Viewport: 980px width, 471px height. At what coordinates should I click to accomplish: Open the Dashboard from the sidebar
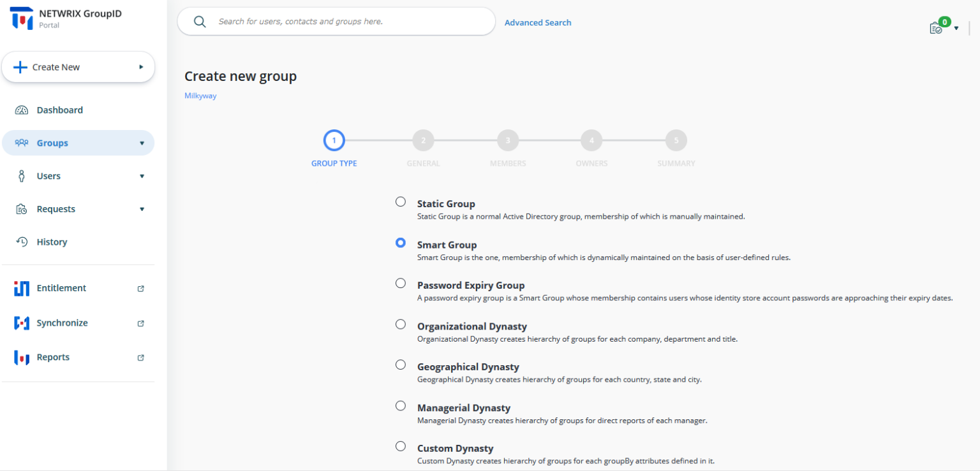tap(22, 110)
